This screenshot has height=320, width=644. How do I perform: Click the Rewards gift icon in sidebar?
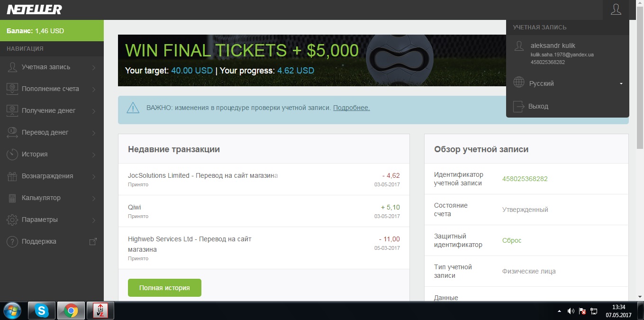click(13, 176)
